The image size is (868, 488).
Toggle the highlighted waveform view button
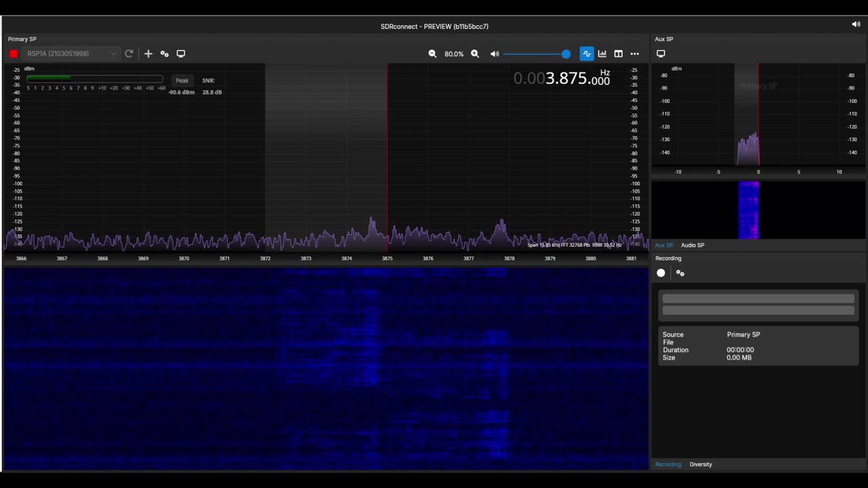587,54
